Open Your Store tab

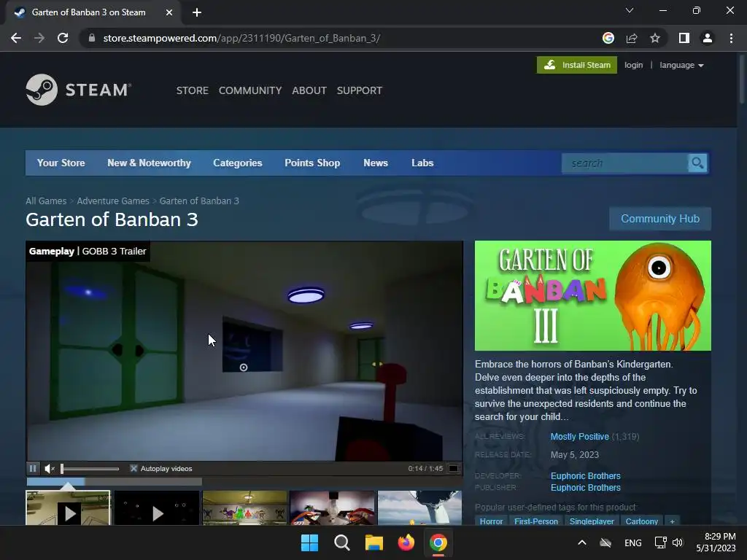pos(61,163)
